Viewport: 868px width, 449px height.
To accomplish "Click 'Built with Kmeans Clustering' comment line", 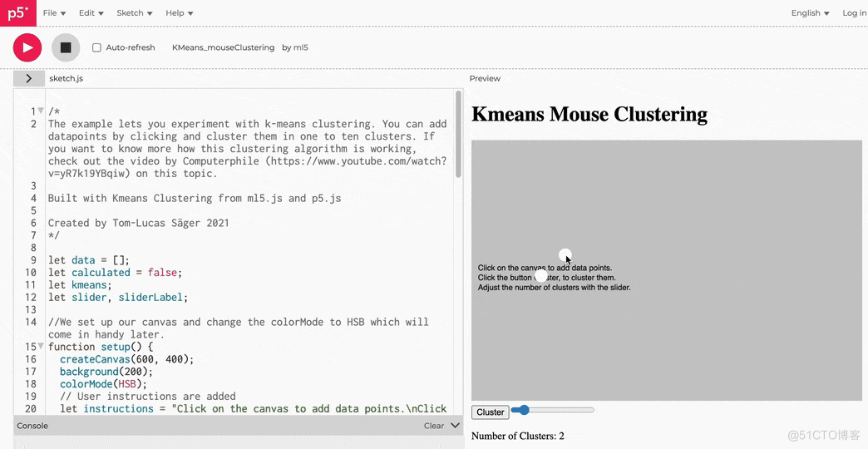I will pyautogui.click(x=195, y=198).
